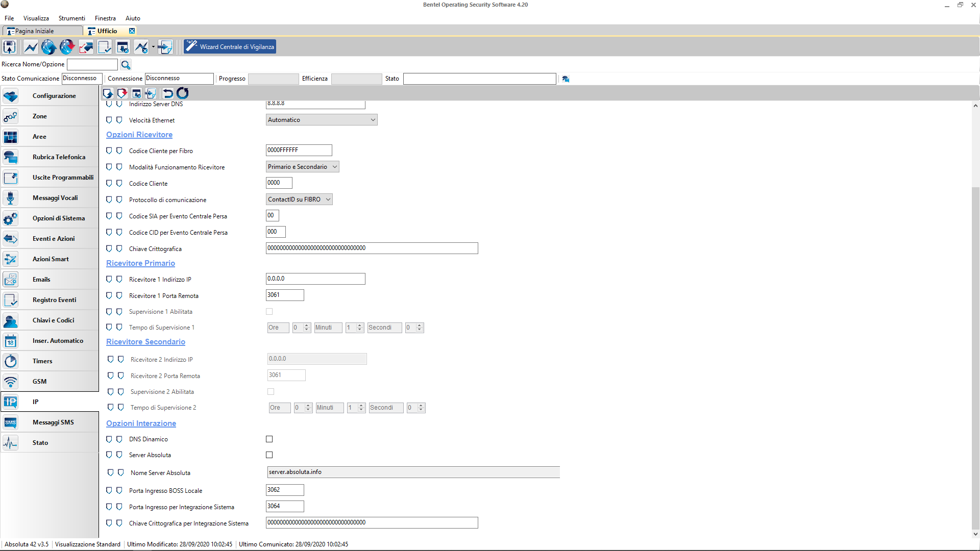Click the checkmark page icon in main toolbar
Screen dimensions: 980x551
pyautogui.click(x=104, y=47)
